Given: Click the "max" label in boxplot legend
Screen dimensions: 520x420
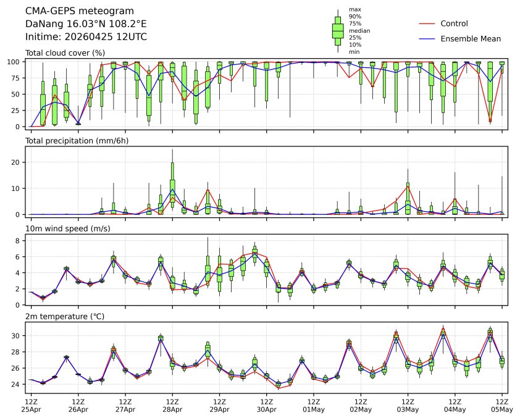Looking at the screenshot, I should pos(354,10).
